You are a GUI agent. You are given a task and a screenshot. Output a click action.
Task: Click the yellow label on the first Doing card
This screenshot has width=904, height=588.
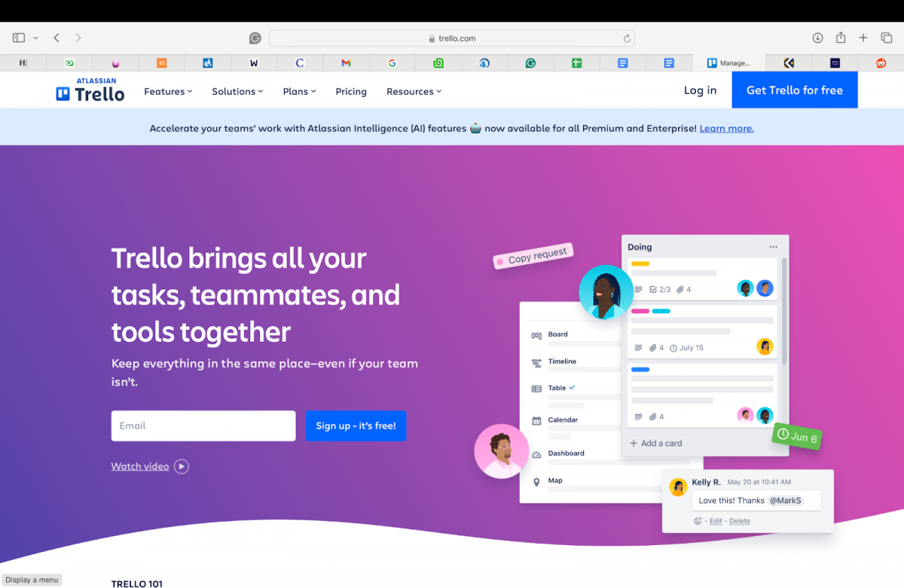click(x=640, y=264)
